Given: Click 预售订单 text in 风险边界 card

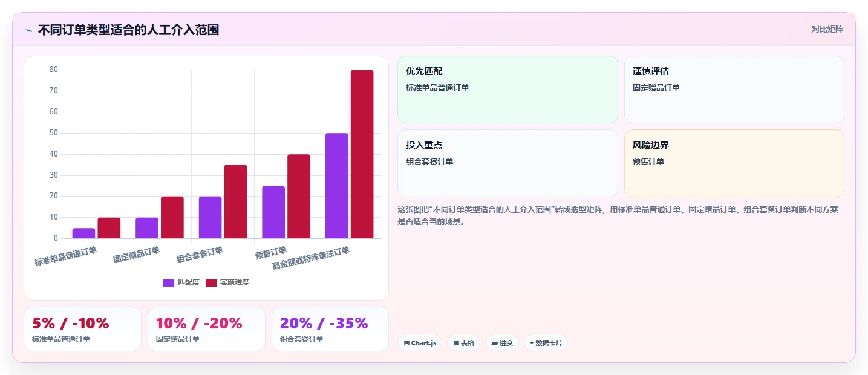Looking at the screenshot, I should [x=648, y=161].
